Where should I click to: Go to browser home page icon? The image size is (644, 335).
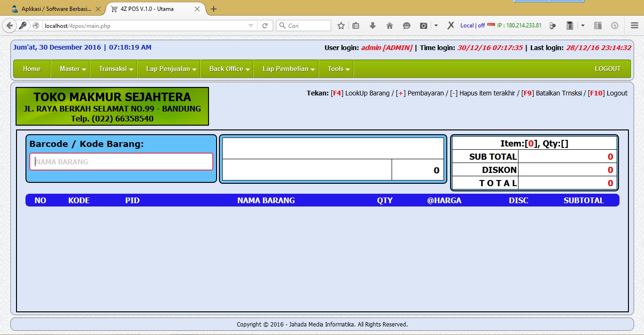390,26
